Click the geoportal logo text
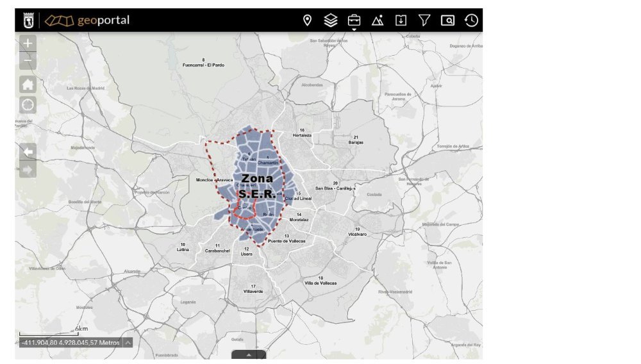 (103, 20)
